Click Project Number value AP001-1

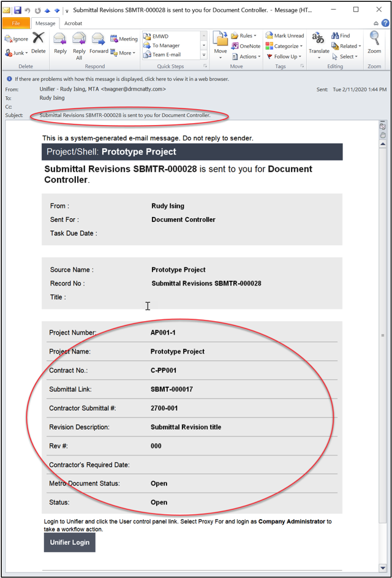163,332
